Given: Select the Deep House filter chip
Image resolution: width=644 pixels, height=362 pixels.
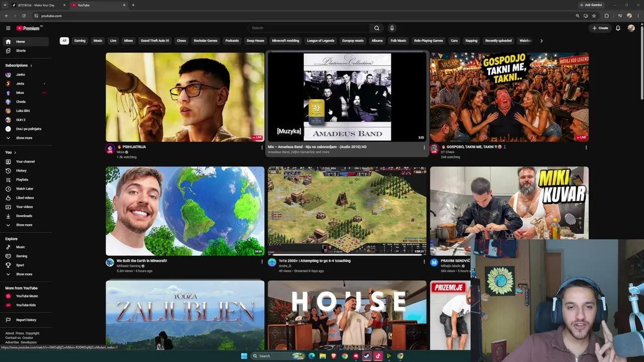Looking at the screenshot, I should (x=256, y=41).
